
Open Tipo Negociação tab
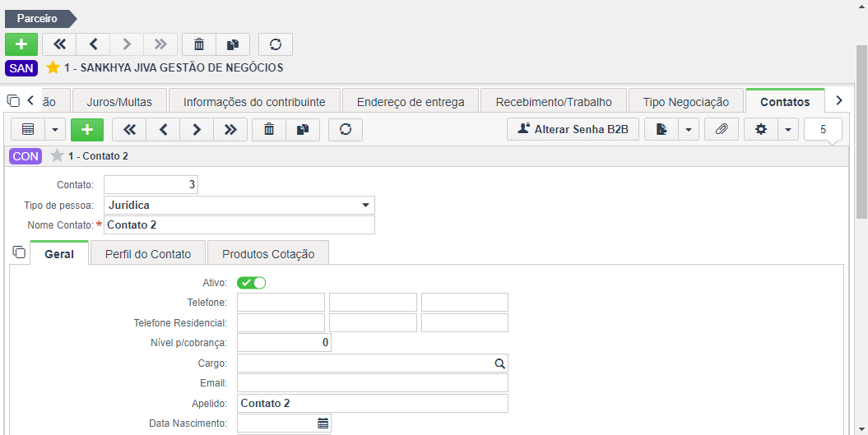click(x=686, y=101)
